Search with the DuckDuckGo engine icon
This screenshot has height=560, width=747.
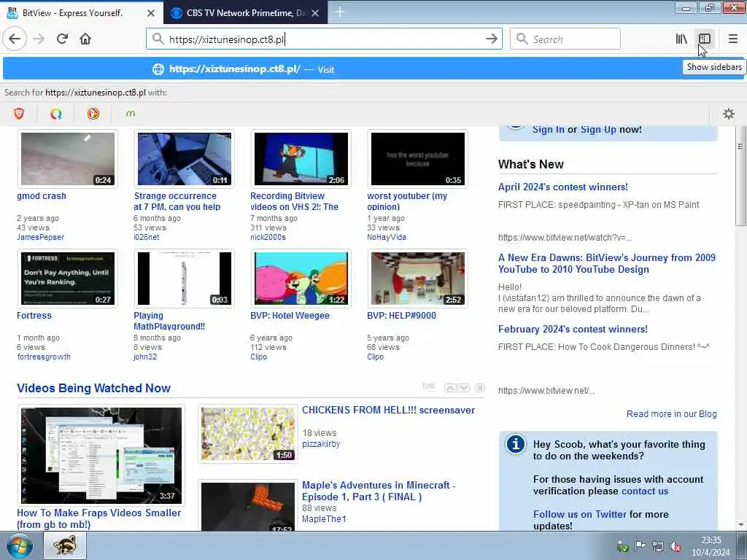93,113
